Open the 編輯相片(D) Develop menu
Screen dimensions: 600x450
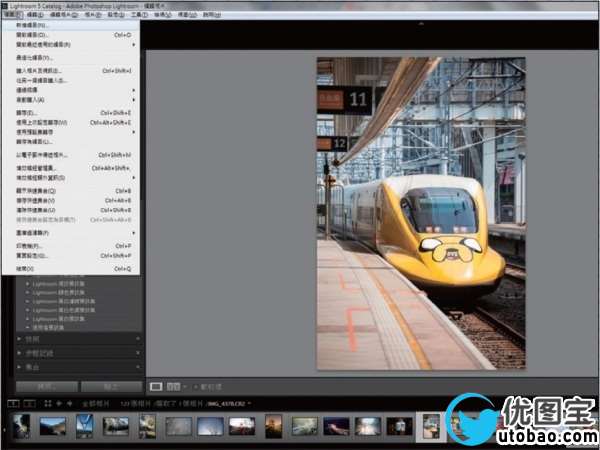point(64,15)
